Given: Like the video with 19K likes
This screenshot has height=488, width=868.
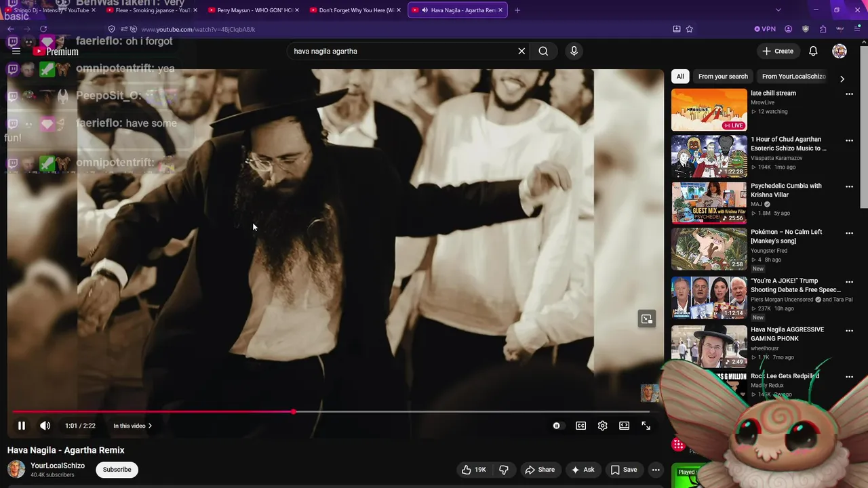Looking at the screenshot, I should click(x=474, y=470).
